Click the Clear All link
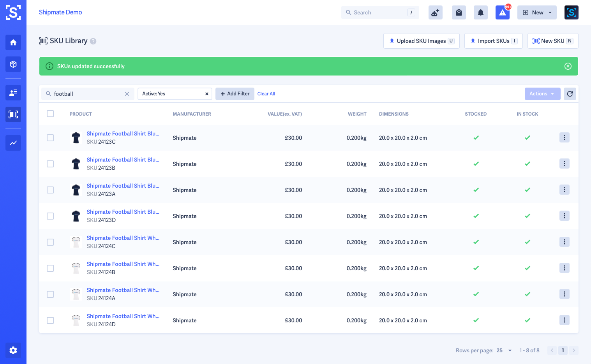The width and height of the screenshot is (591, 364). [266, 94]
